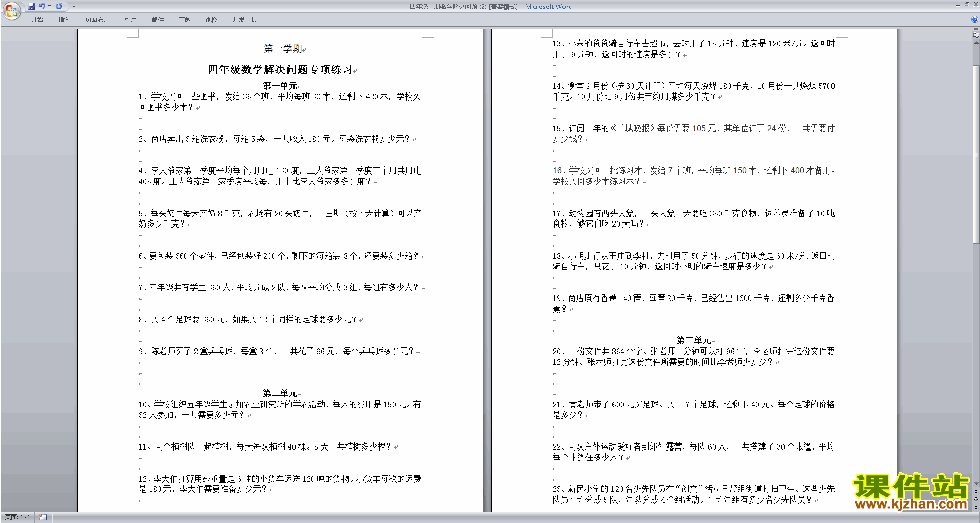Click question 19 about 香蕉 140 筐
This screenshot has height=523, width=980.
pos(694,303)
